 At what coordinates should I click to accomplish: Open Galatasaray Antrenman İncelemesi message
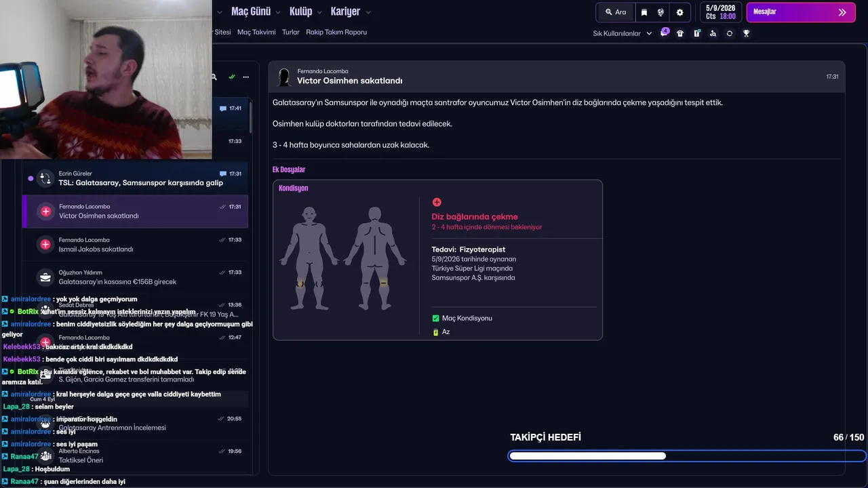(x=135, y=423)
